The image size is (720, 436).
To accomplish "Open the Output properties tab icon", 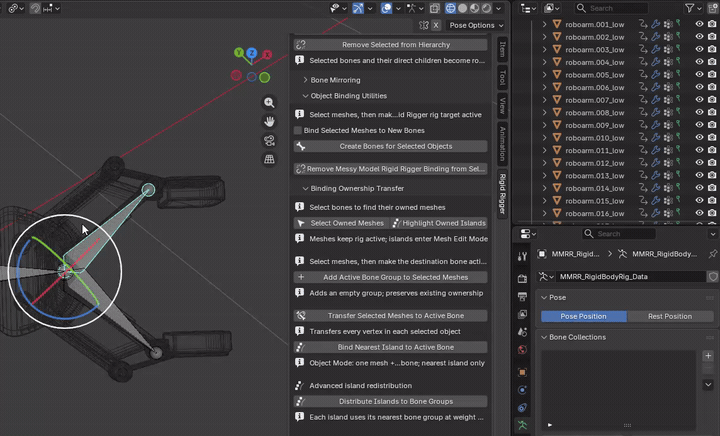I will (522, 296).
